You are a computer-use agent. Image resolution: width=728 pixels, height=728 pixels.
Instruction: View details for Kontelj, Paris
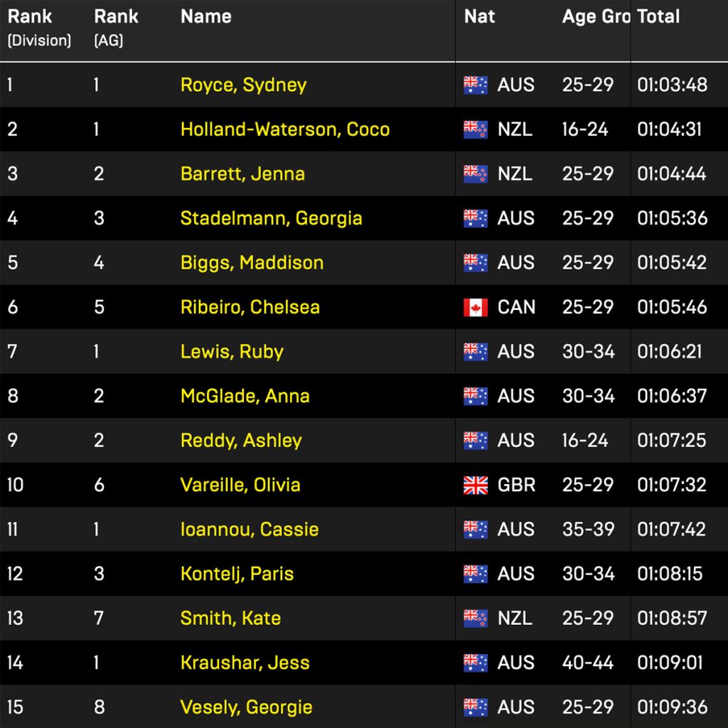point(237,574)
